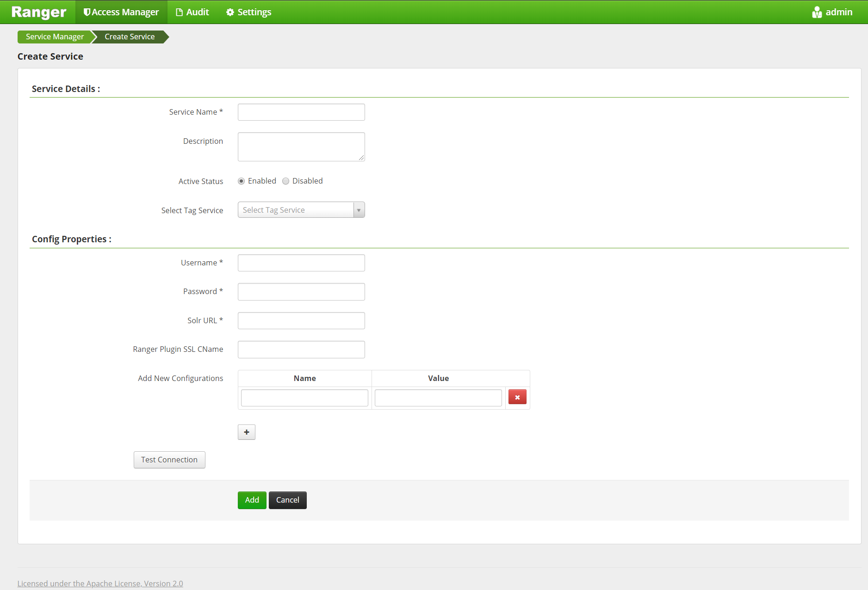Click the Description text area
Viewport: 868px width, 590px height.
point(301,147)
